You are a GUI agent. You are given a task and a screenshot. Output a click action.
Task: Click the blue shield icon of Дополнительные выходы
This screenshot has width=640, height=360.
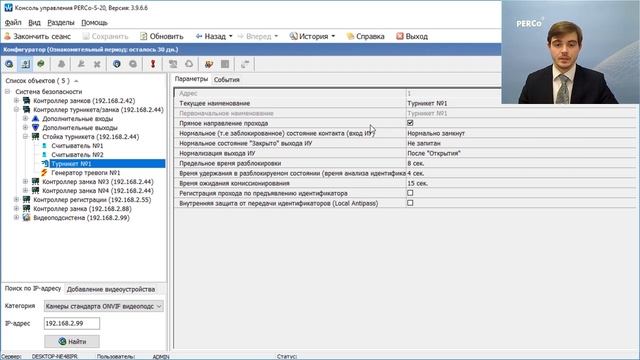36,127
